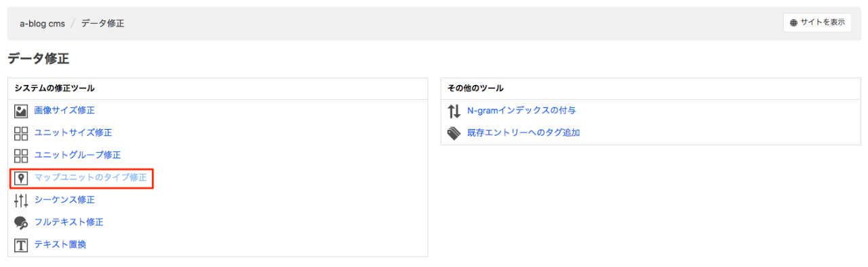Click the 画像サイズ修正 picture icon
Image resolution: width=868 pixels, height=267 pixels.
point(21,111)
